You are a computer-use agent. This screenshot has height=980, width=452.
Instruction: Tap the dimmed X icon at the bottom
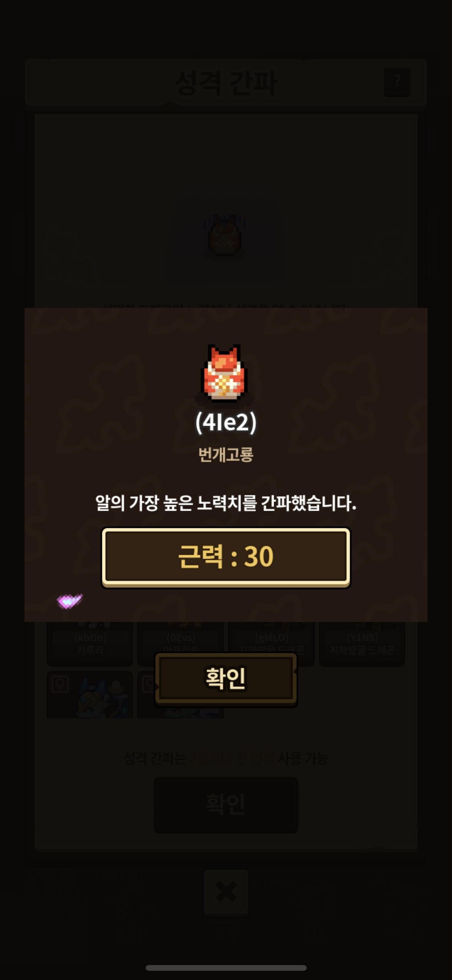point(226,892)
